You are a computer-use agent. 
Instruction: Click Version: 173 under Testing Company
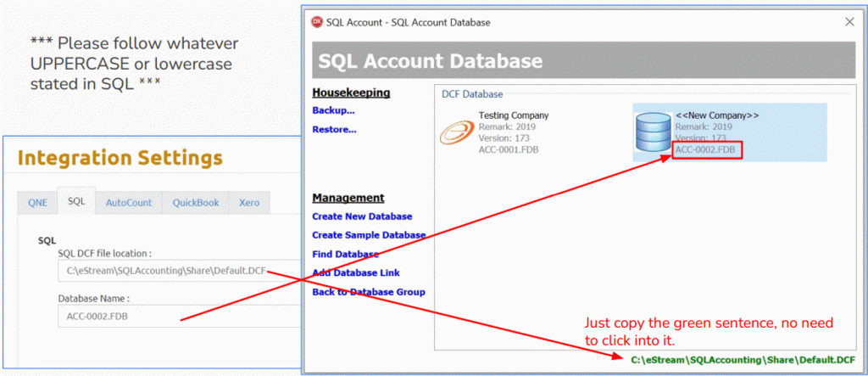(x=504, y=138)
